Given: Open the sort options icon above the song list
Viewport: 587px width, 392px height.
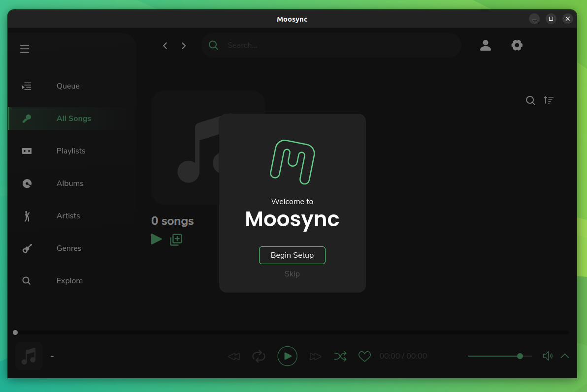Looking at the screenshot, I should (549, 100).
